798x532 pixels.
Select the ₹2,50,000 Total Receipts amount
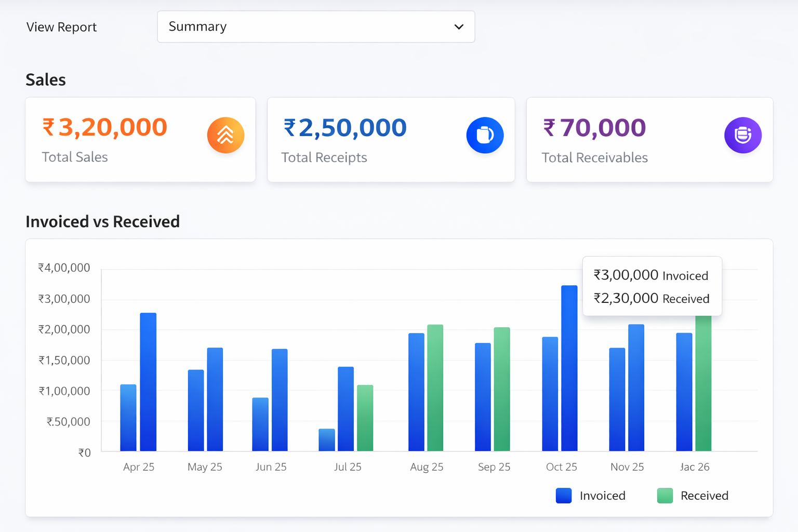(345, 128)
